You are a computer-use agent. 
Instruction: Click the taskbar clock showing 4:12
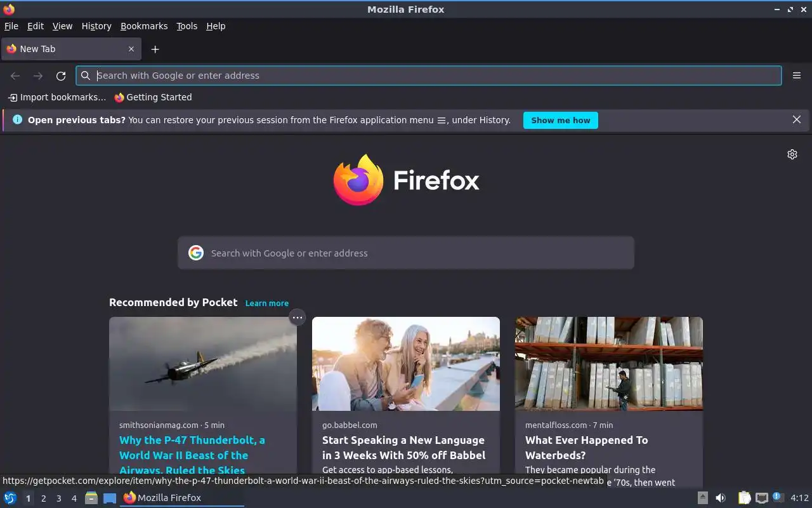click(x=799, y=498)
